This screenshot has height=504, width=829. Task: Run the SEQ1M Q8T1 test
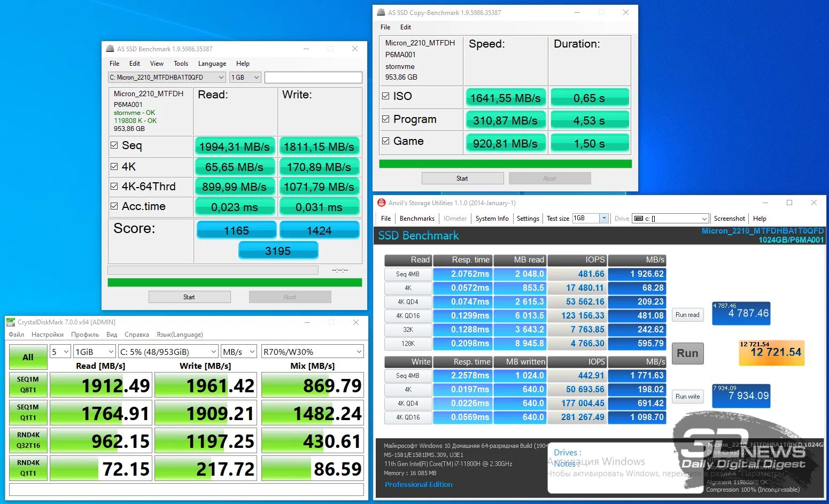pos(28,385)
